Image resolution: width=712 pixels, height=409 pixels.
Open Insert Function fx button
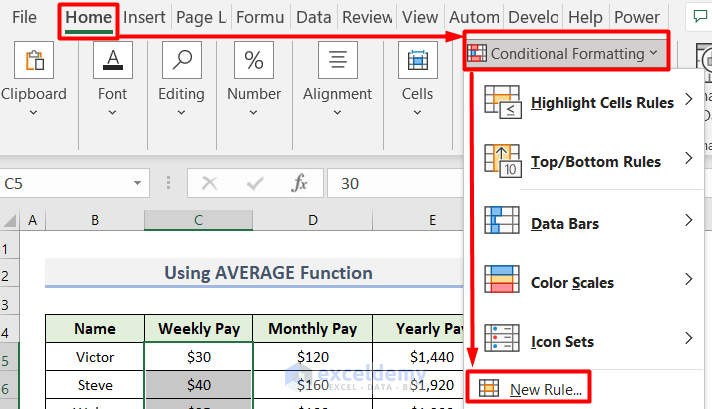[x=299, y=183]
